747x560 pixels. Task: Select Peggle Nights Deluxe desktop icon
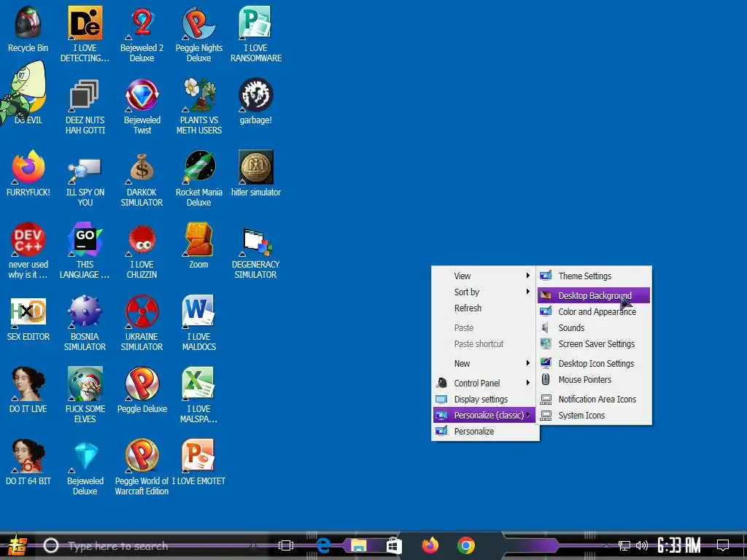(x=198, y=23)
